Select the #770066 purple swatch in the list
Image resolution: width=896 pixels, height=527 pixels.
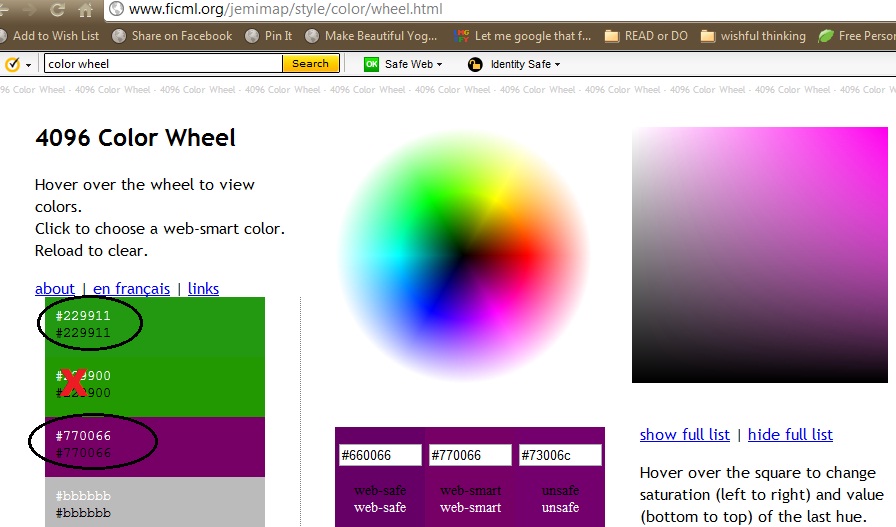155,445
